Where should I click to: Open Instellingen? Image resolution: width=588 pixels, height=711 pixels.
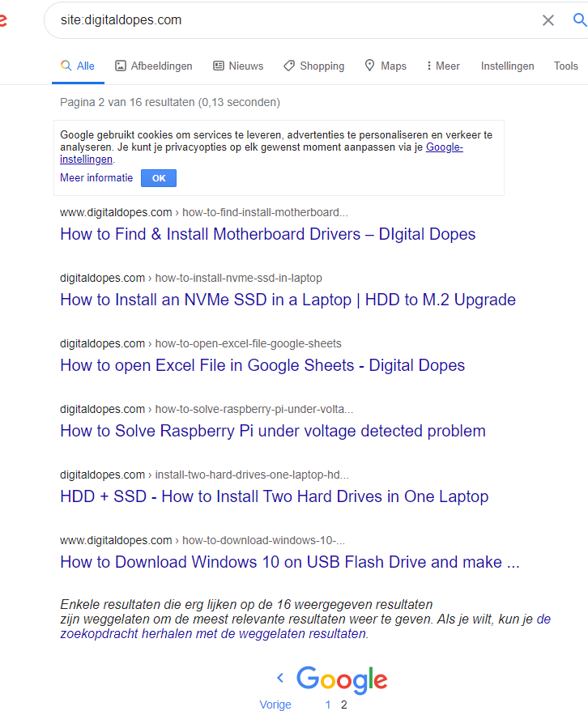coord(507,66)
